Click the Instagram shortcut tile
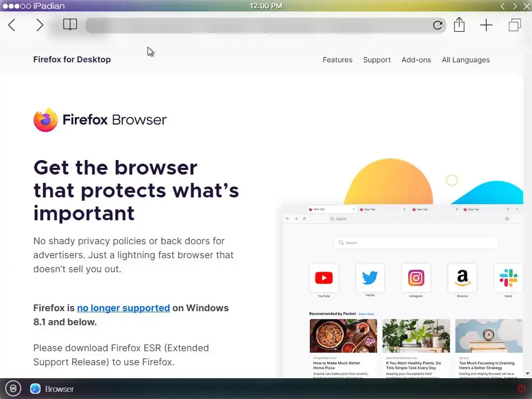The height and width of the screenshot is (399, 532). (x=416, y=277)
